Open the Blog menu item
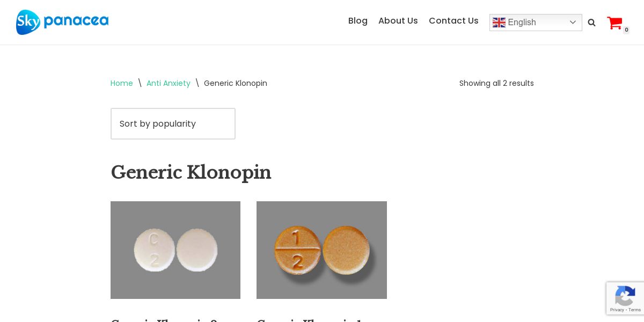 pos(358,21)
